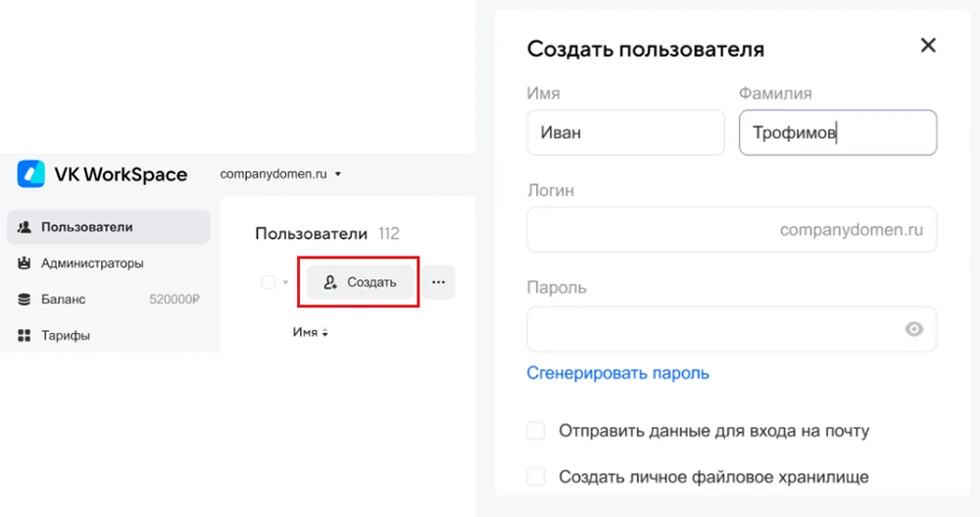Enable sending login data to email
Image resolution: width=980 pixels, height=517 pixels.
[x=536, y=431]
